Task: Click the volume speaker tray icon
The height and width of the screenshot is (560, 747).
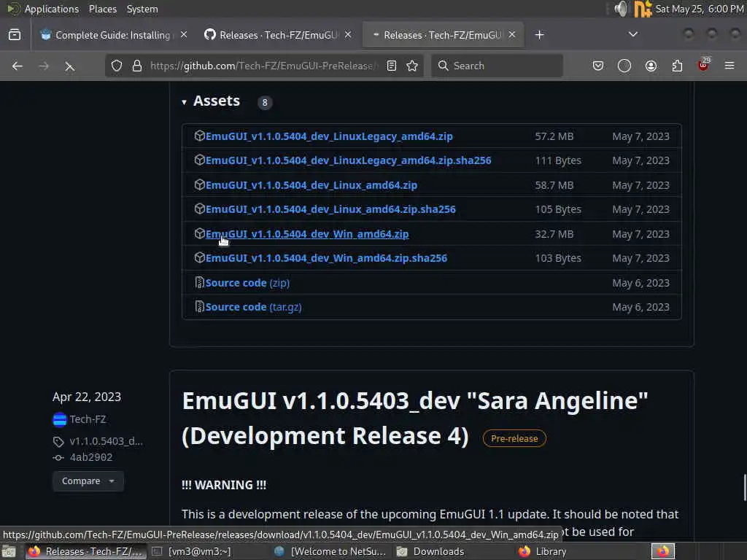Action: click(x=621, y=9)
